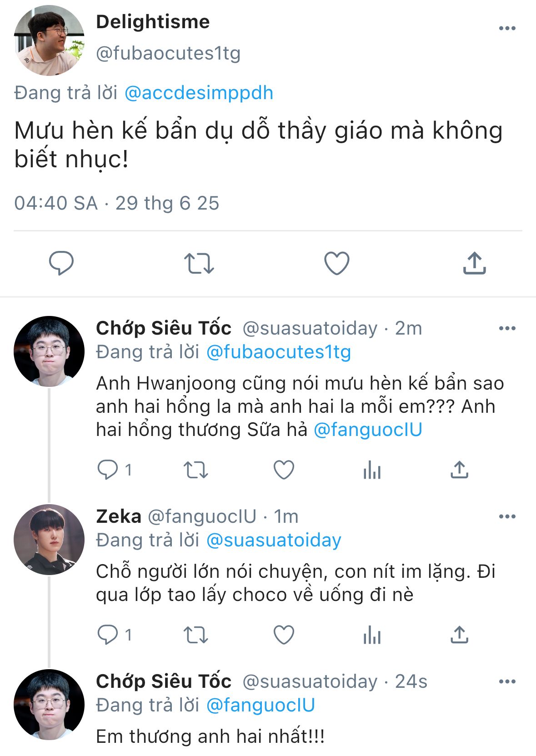
Task: Open more options on last Chớp Siêu Tốc reply
Action: (507, 681)
